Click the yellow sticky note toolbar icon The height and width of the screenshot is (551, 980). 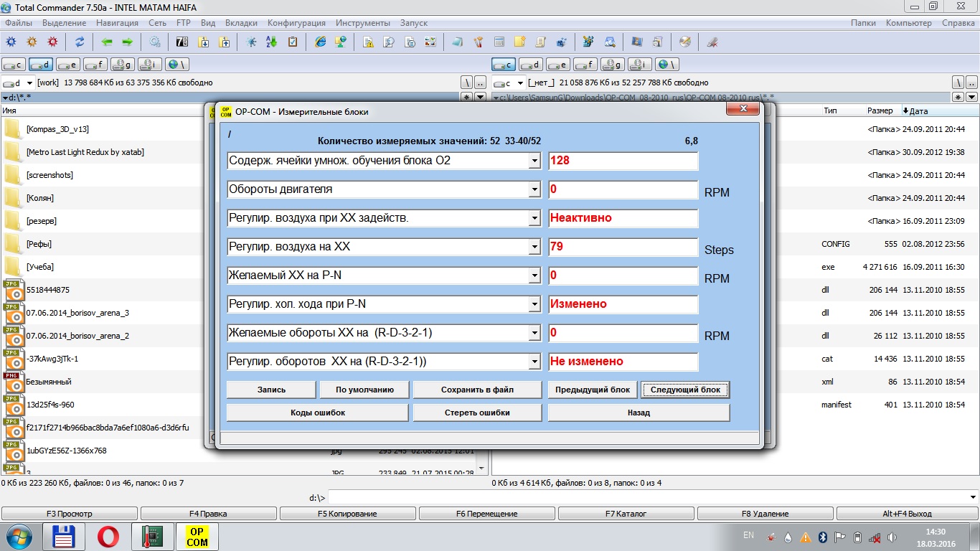[519, 42]
